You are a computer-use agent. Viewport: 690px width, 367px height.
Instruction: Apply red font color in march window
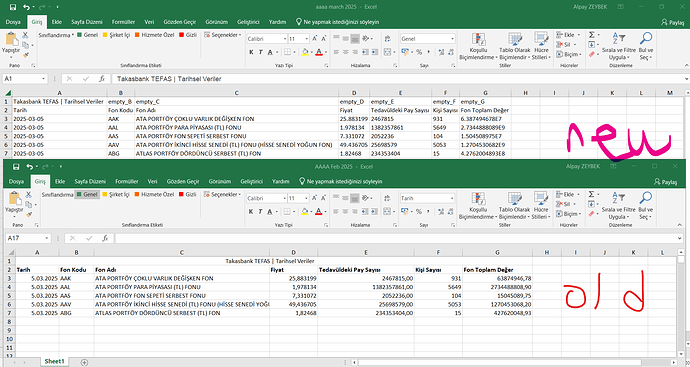click(319, 52)
